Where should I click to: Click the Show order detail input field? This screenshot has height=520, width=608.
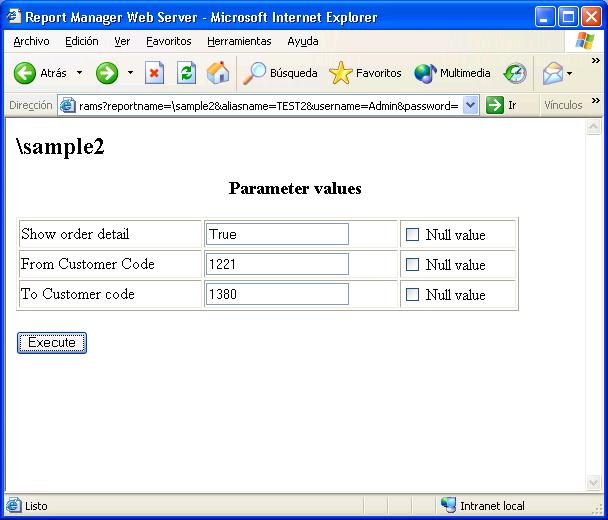click(x=277, y=234)
